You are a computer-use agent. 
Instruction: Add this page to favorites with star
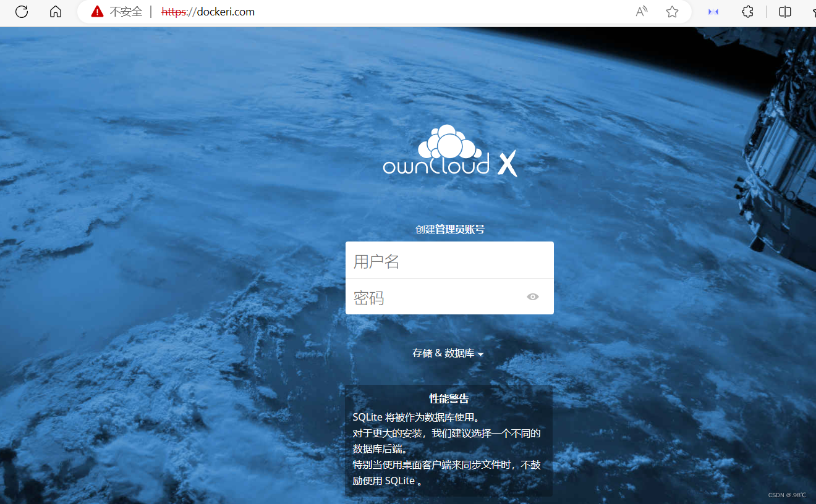672,12
